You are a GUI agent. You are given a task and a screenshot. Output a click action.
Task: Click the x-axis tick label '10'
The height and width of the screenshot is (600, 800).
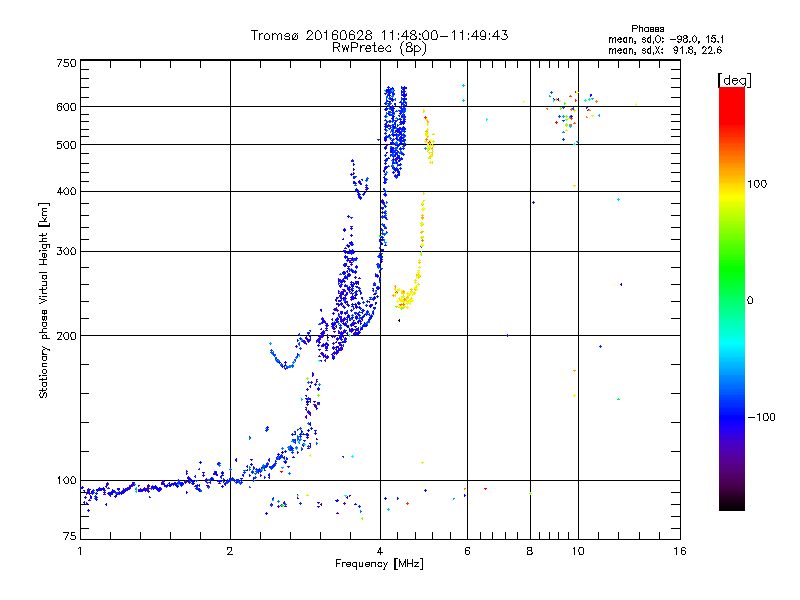click(x=578, y=551)
